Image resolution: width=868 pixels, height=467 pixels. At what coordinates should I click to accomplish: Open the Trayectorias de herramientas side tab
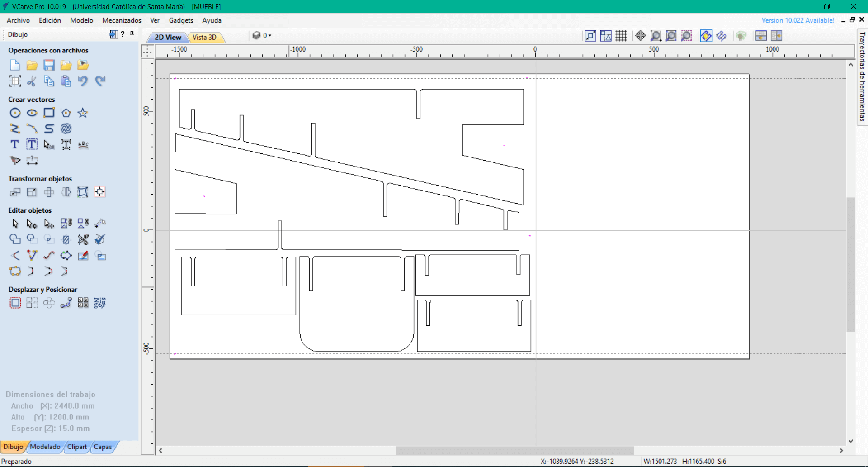862,76
